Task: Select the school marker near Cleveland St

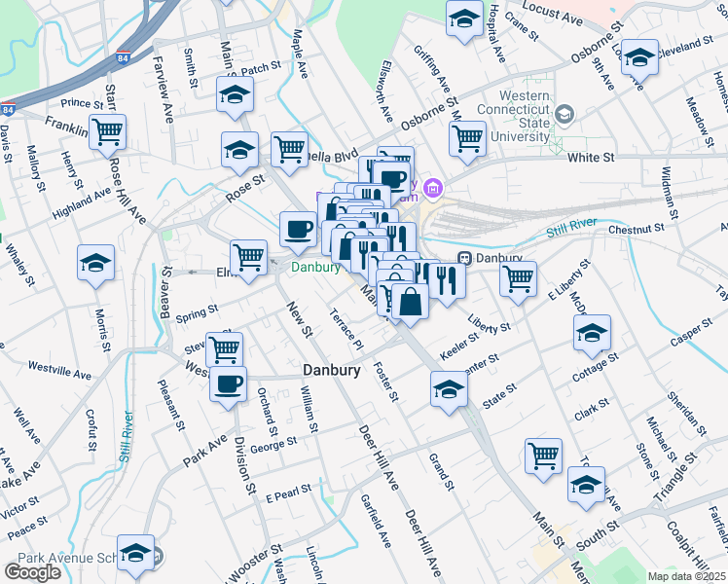Action: pyautogui.click(x=639, y=60)
